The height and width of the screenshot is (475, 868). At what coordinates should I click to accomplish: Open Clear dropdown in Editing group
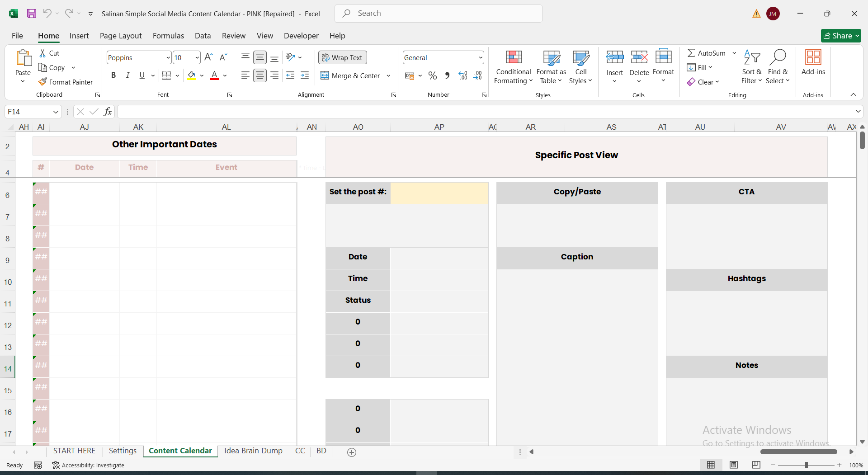[x=703, y=82]
